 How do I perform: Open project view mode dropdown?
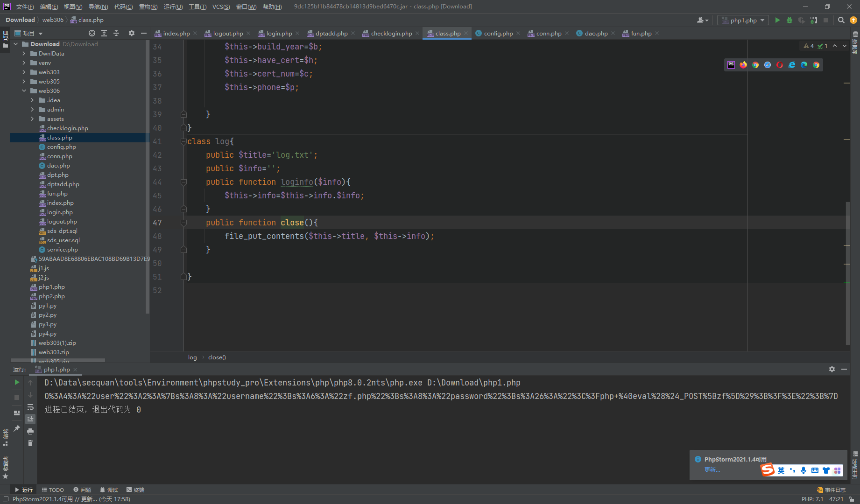pyautogui.click(x=28, y=33)
